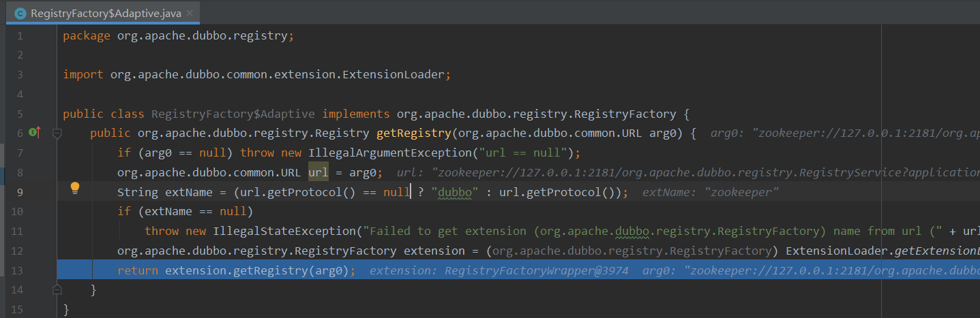The image size is (980, 318).
Task: Click the yellow lightbulb quick-fix icon
Action: [75, 189]
